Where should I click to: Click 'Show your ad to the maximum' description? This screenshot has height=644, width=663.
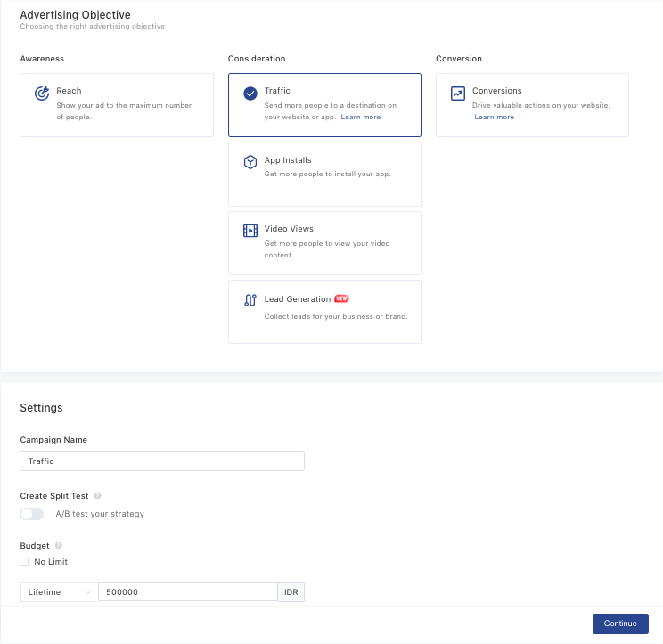coord(124,111)
